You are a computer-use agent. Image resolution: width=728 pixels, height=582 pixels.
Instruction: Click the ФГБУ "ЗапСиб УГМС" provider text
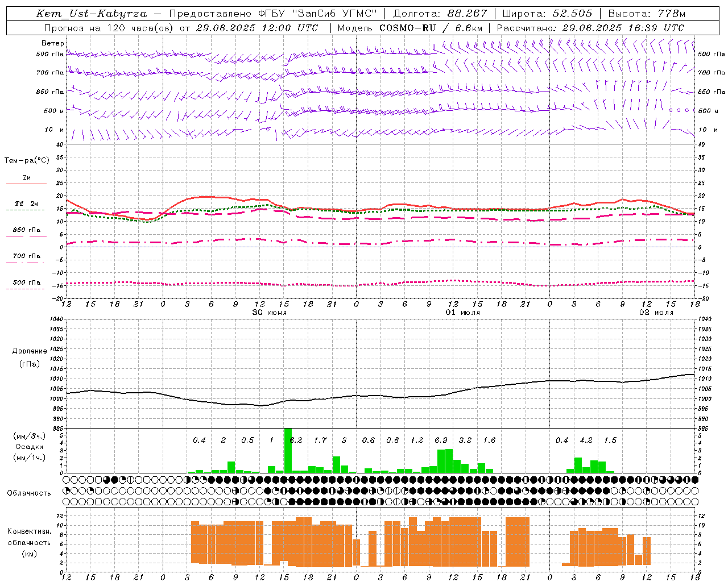point(318,14)
